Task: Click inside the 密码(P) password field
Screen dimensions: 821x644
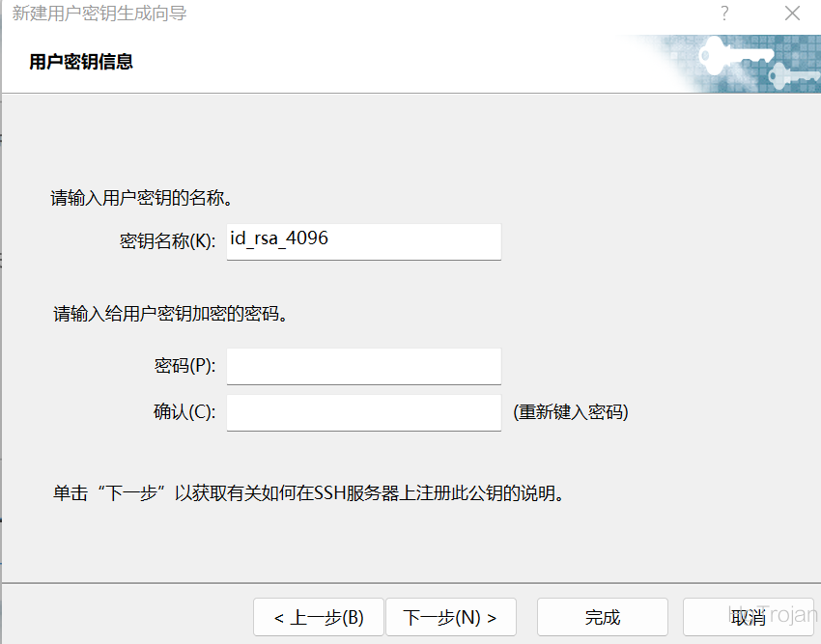Action: (363, 366)
